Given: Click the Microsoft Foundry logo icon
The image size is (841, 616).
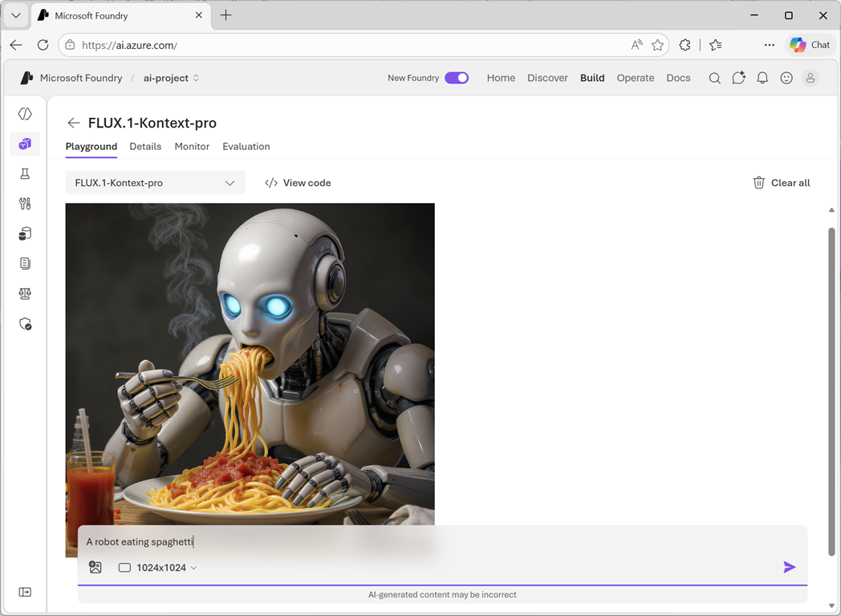Looking at the screenshot, I should 26,79.
